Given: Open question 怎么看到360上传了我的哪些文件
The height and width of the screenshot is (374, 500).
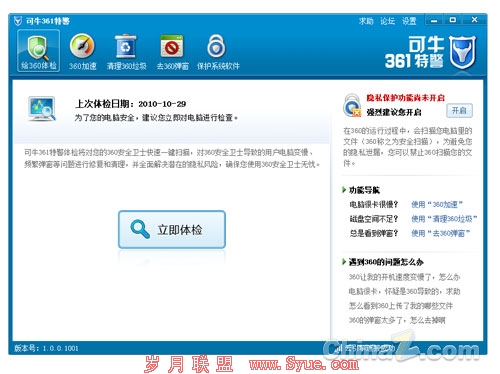Looking at the screenshot, I should [401, 306].
